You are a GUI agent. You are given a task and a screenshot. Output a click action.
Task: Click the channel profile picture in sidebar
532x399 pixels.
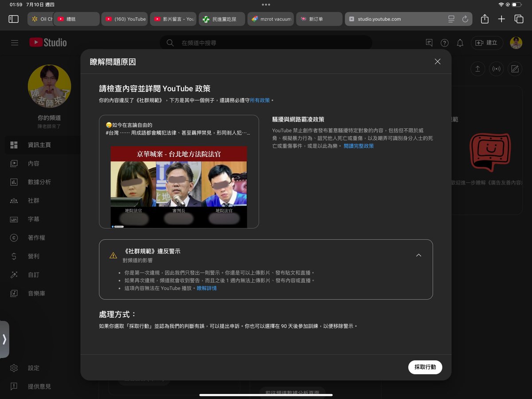pos(49,86)
